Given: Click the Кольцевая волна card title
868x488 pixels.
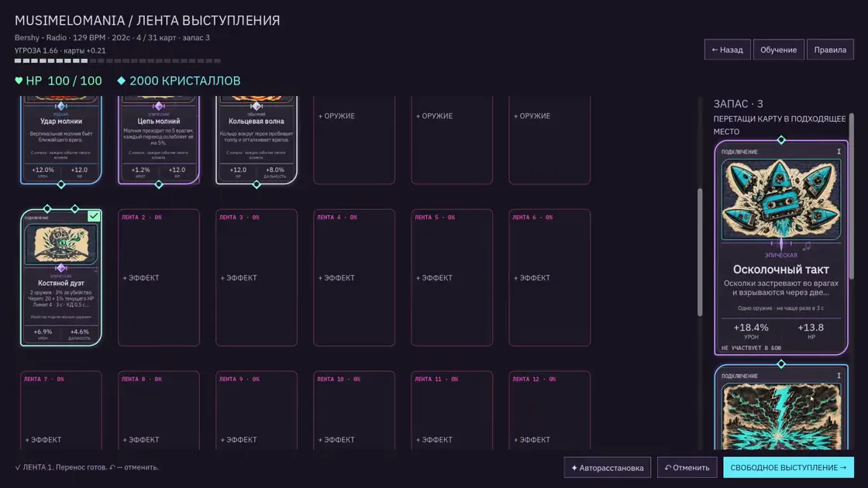Looking at the screenshot, I should pyautogui.click(x=257, y=121).
